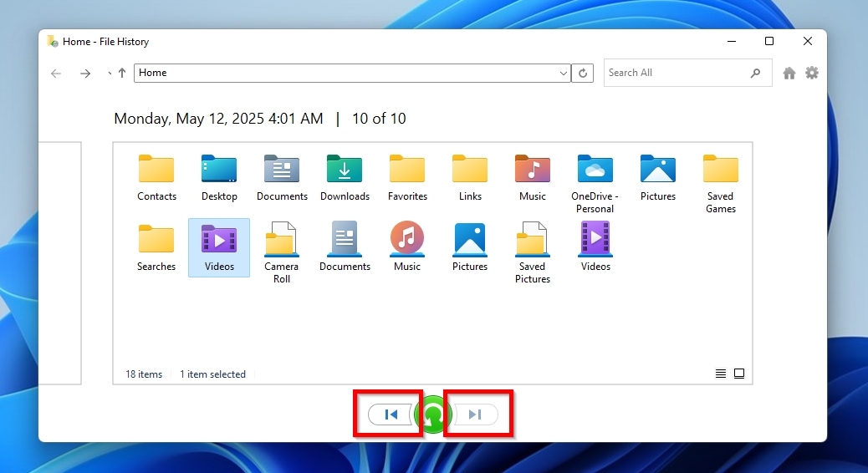The image size is (868, 473).
Task: Open the unselected Videos library icon
Action: [x=595, y=248]
